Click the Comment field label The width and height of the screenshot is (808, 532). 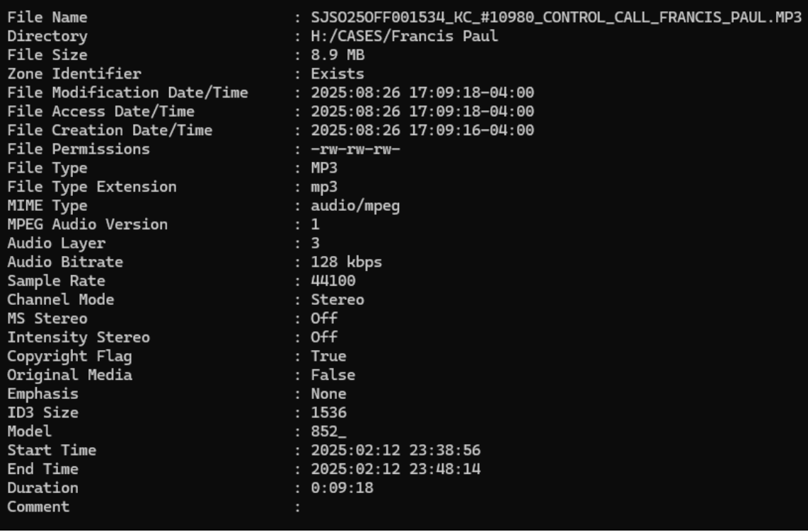click(x=38, y=507)
